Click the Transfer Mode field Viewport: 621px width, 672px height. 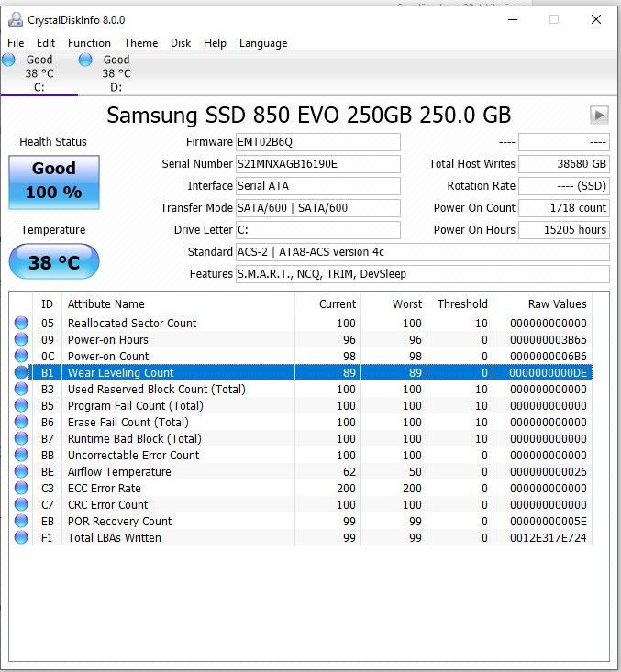(x=318, y=208)
